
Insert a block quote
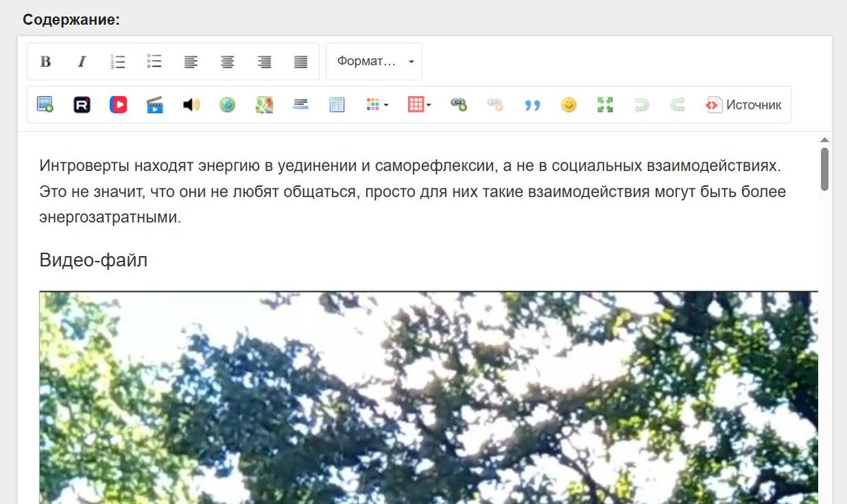[x=532, y=105]
